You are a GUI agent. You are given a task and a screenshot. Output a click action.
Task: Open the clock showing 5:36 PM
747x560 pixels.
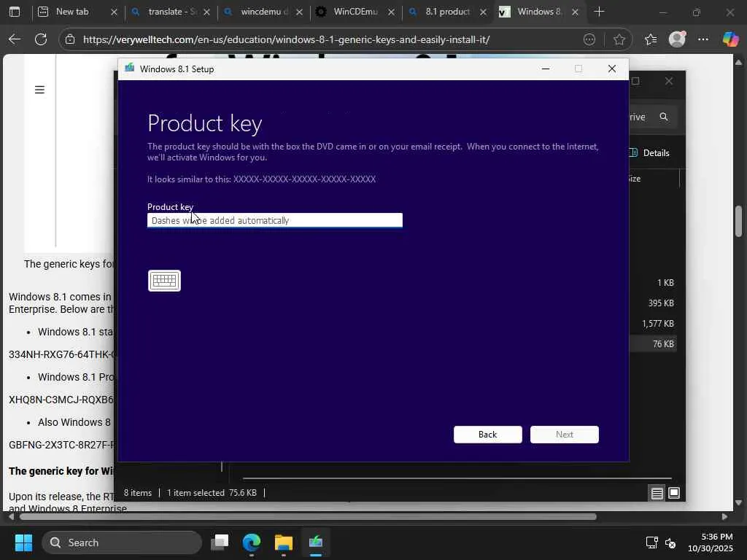point(711,542)
